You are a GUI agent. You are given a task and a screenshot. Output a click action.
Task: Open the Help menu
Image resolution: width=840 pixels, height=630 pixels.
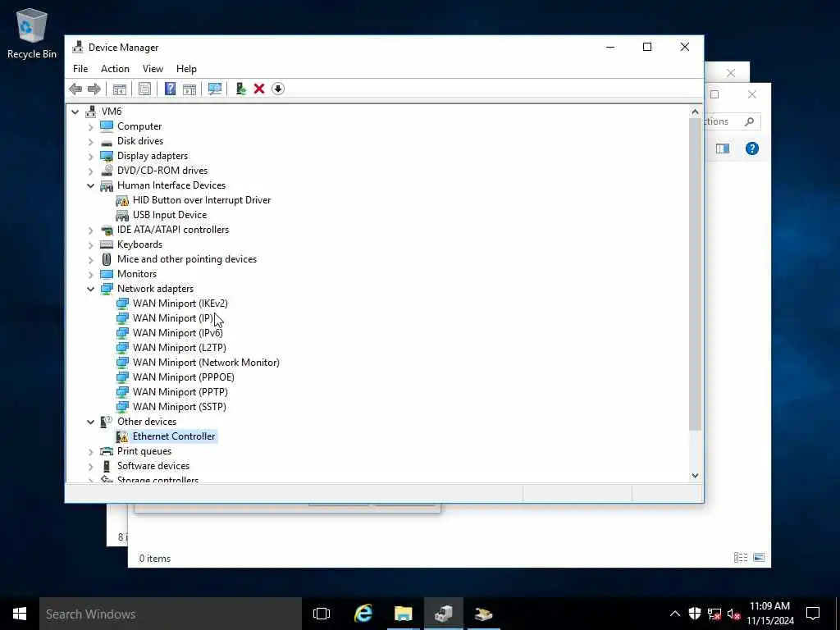click(186, 69)
